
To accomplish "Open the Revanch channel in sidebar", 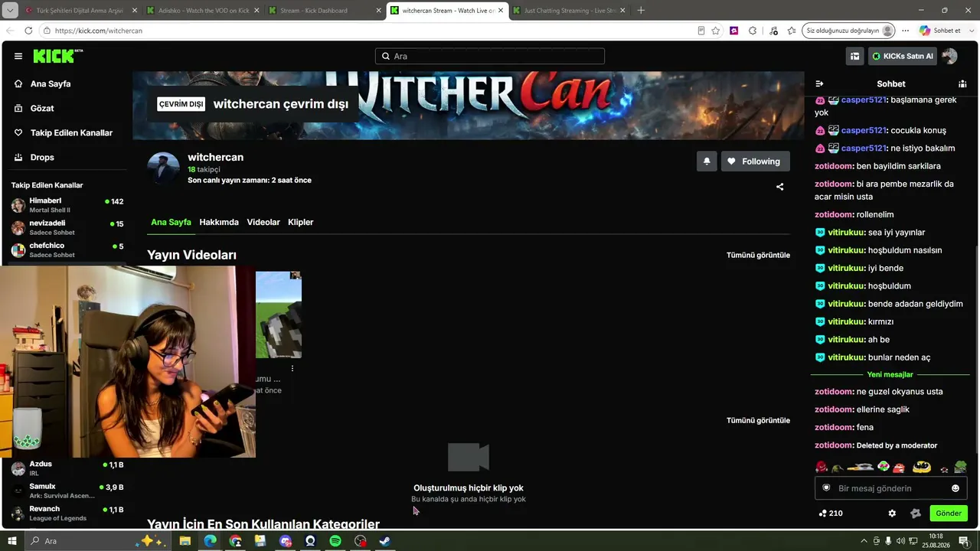I will coord(67,513).
